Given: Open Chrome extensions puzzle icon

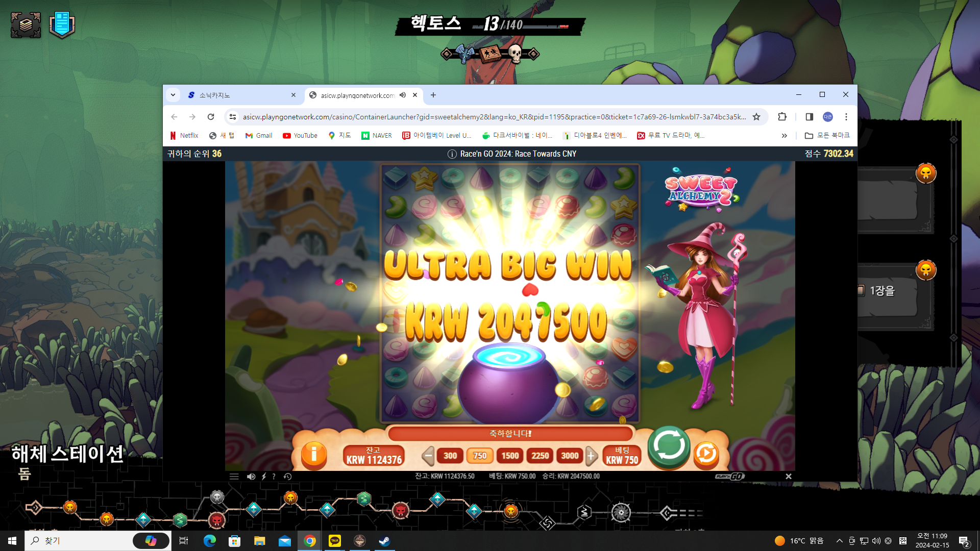Looking at the screenshot, I should (782, 117).
